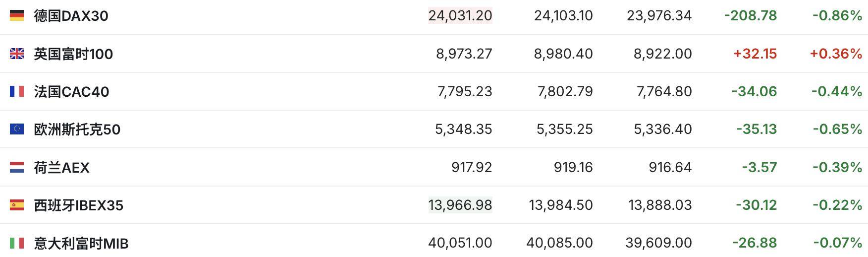This screenshot has height=257, width=868.
Task: Open the 荷兰AEX index page
Action: coord(61,167)
